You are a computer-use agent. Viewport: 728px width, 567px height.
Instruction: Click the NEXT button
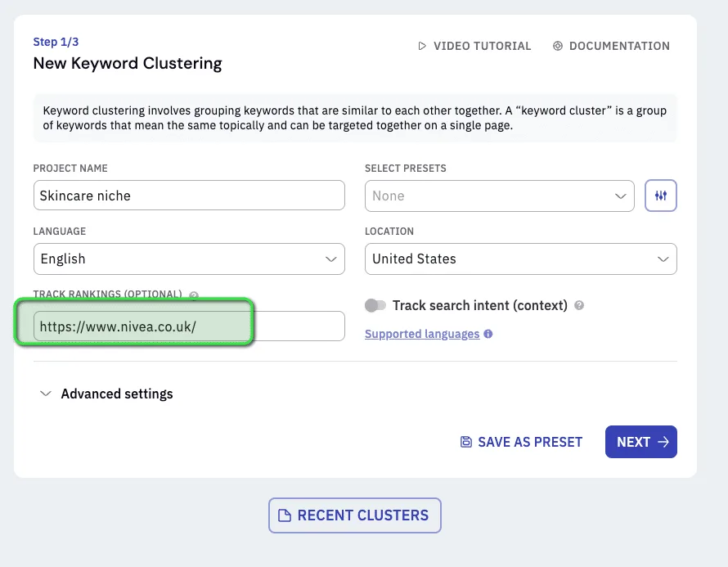pos(641,442)
